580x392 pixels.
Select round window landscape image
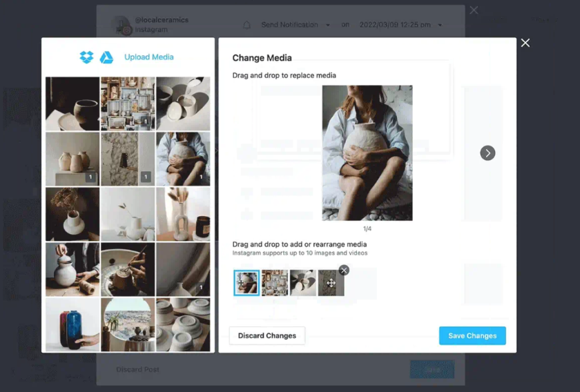tap(128, 324)
